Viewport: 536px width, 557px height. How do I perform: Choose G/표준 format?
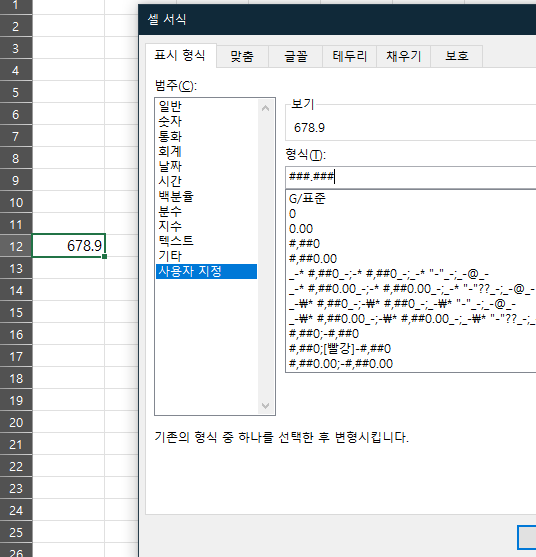coord(412,199)
